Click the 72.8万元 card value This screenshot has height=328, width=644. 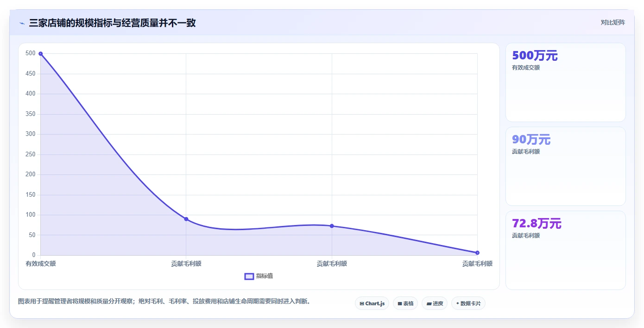(x=537, y=224)
